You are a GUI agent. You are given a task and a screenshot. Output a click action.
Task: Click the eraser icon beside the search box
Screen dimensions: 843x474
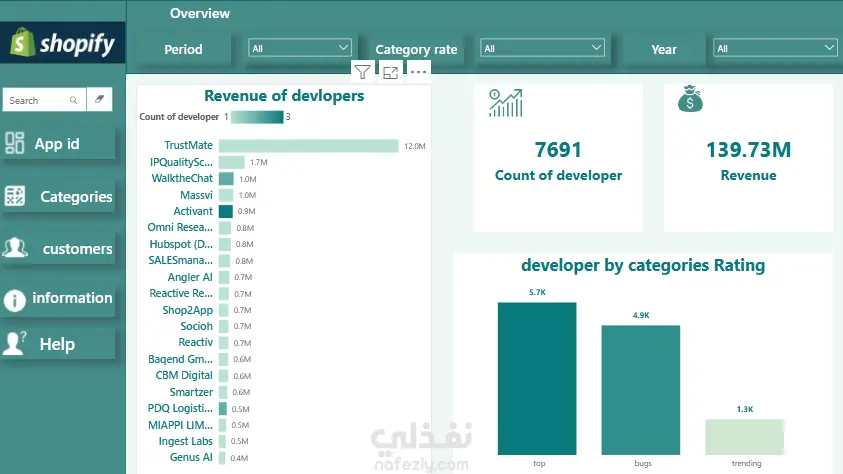(x=99, y=99)
